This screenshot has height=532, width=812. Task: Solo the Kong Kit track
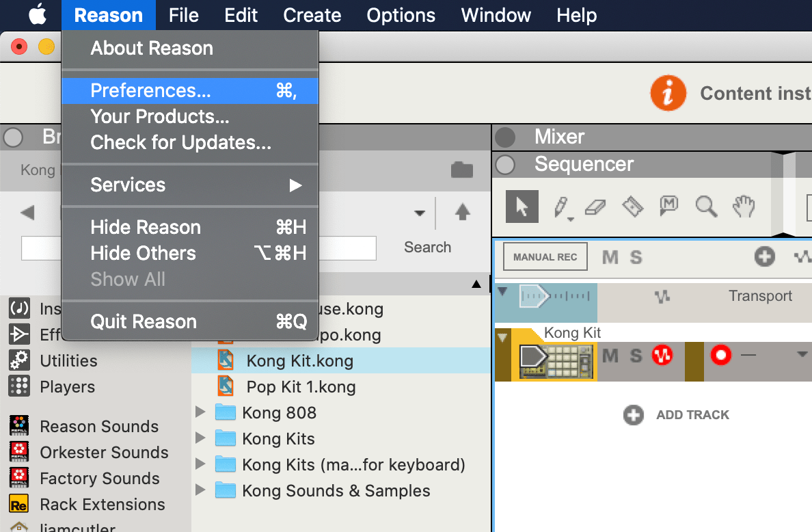[x=636, y=356]
